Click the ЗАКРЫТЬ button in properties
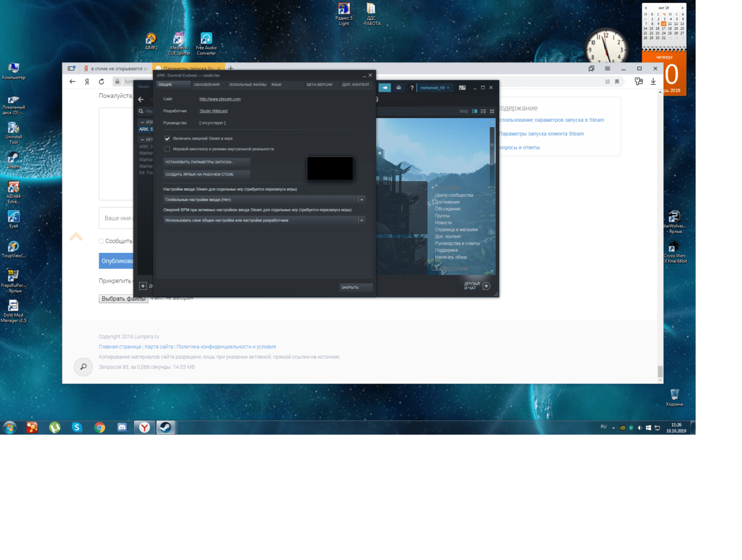Image resolution: width=742 pixels, height=560 pixels. click(355, 288)
